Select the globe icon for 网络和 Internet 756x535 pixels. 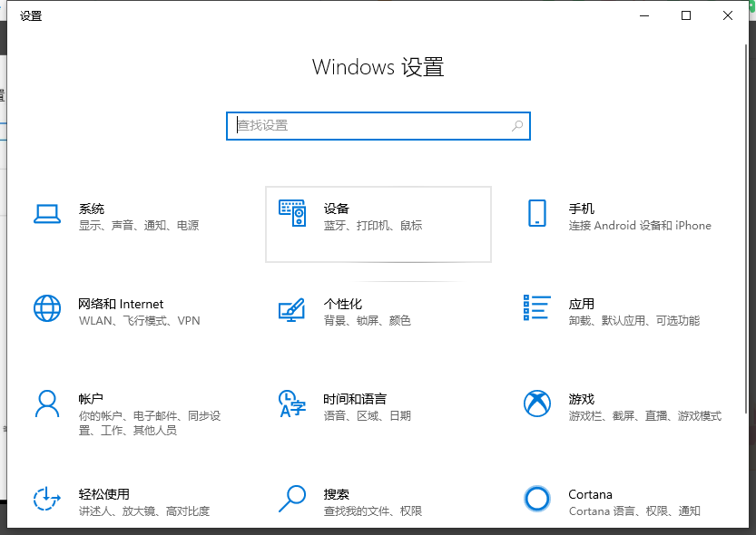click(x=46, y=308)
